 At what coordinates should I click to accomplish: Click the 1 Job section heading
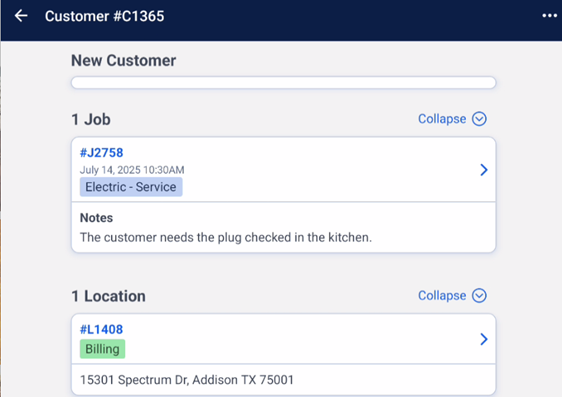[91, 119]
